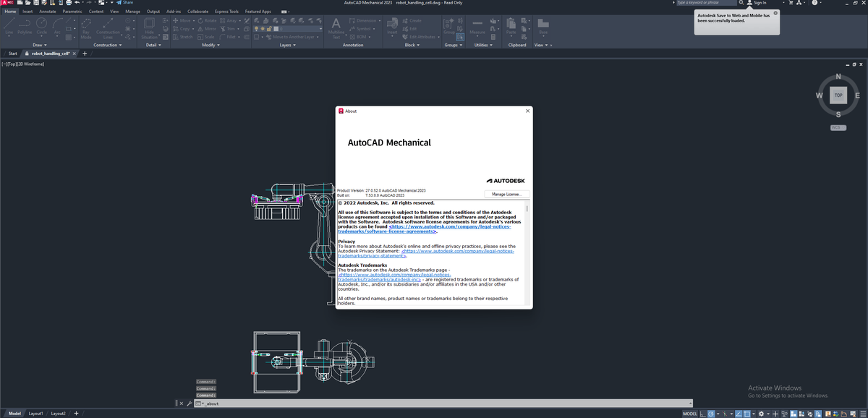This screenshot has width=868, height=418.
Task: Select the Line tool in Draw panel
Action: point(8,28)
